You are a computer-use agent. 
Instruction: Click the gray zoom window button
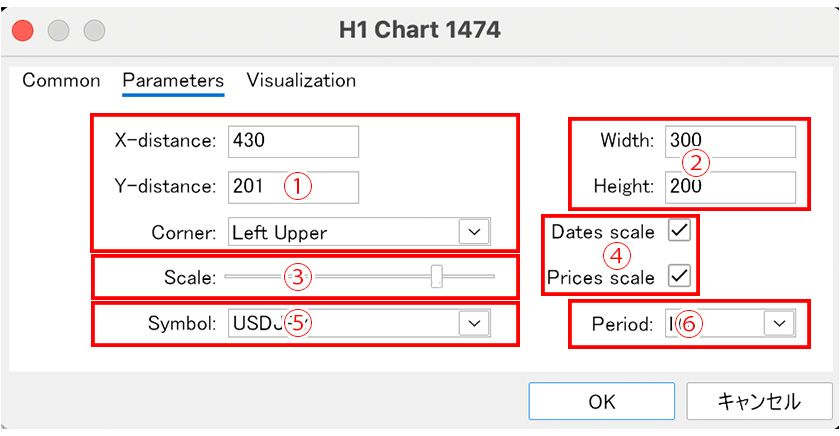point(93,30)
